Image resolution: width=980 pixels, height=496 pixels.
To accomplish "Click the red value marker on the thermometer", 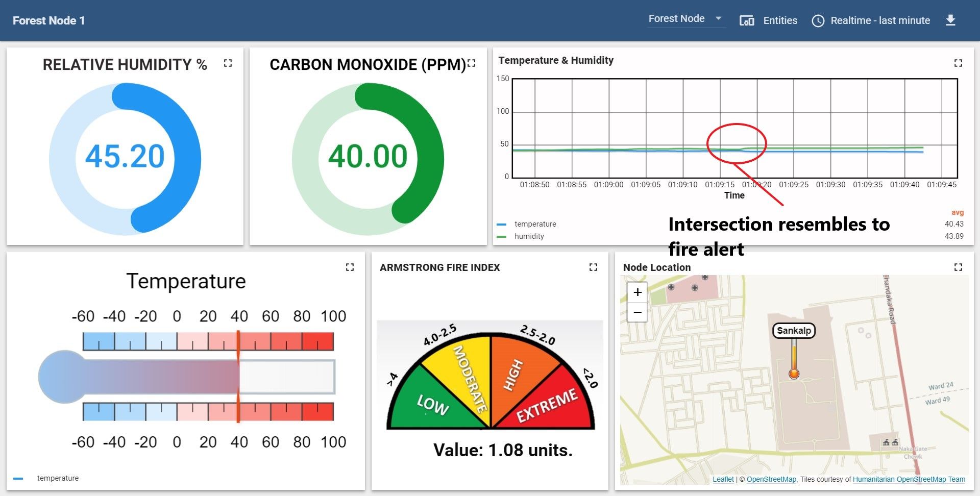I will click(238, 377).
